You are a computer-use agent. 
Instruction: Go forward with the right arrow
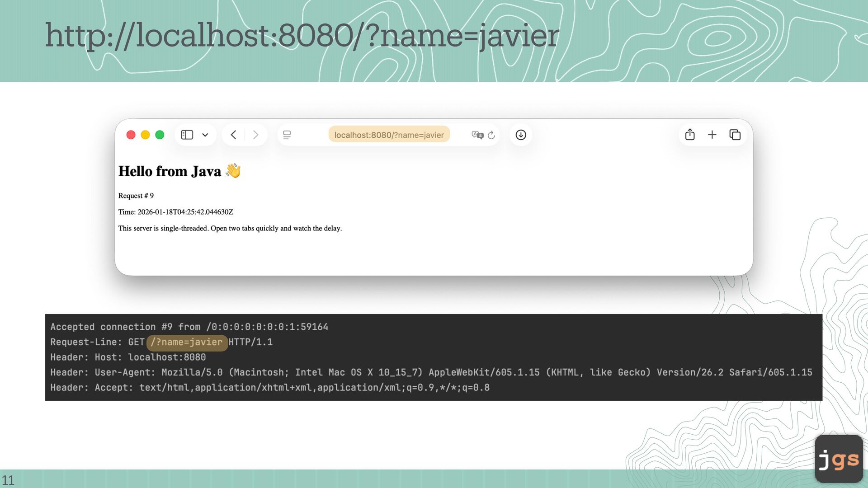point(256,135)
